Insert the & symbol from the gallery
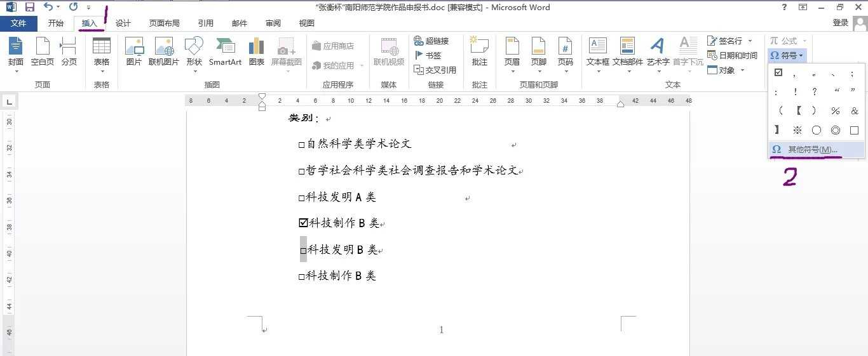 coord(854,111)
